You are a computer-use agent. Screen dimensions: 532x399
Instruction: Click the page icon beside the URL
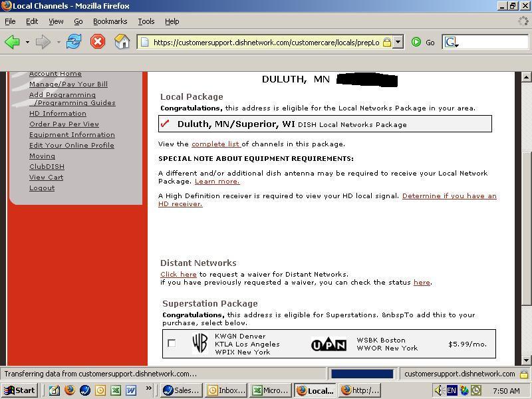point(145,42)
